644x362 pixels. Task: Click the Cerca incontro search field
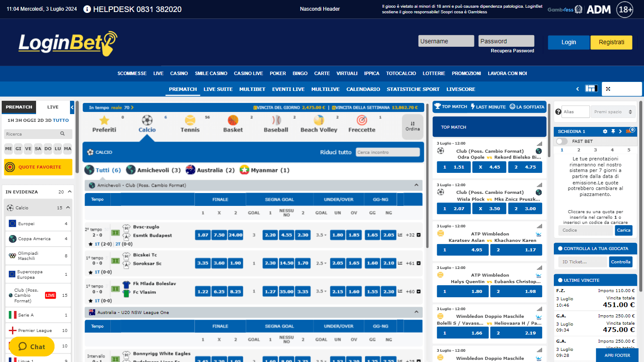388,152
